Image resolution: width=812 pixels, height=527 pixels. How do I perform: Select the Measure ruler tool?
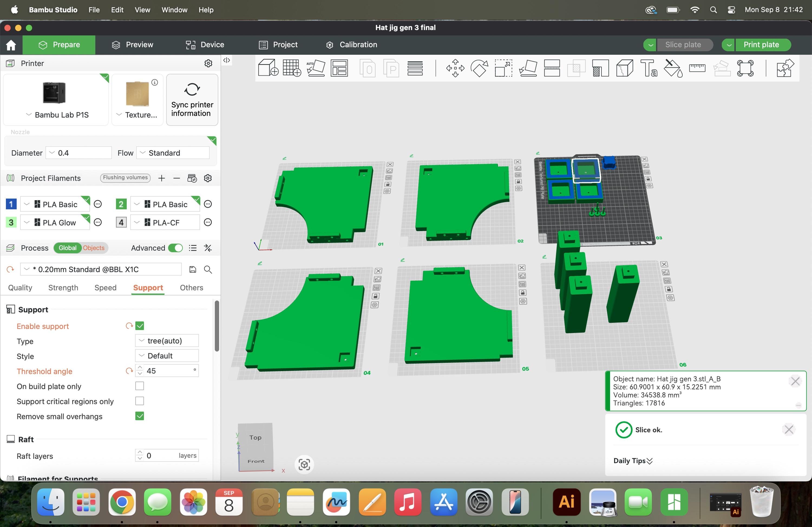coord(697,68)
